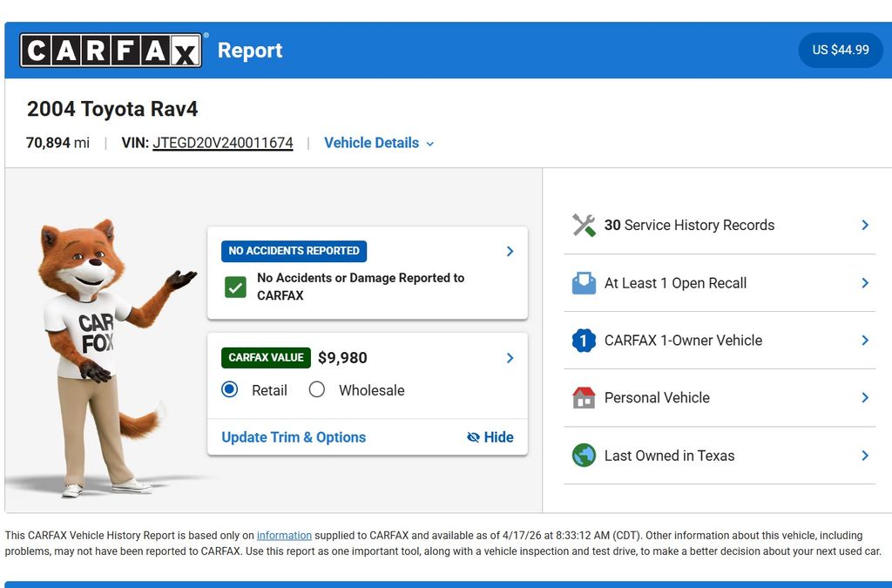The image size is (892, 588).
Task: Click the US $44.99 price button
Action: pyautogui.click(x=841, y=51)
